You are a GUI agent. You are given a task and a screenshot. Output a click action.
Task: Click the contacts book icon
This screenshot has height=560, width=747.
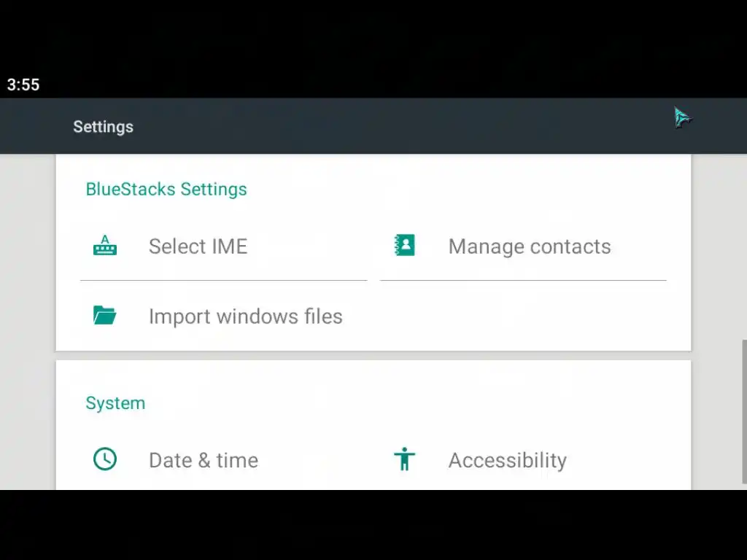coord(404,246)
